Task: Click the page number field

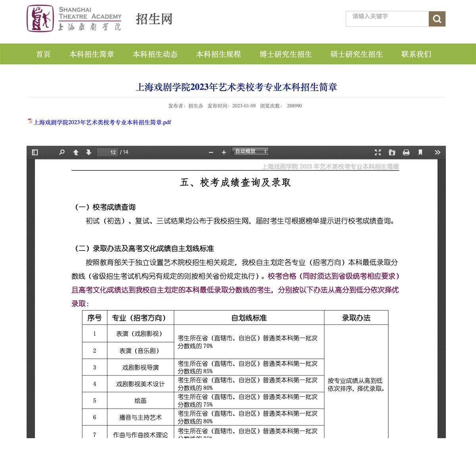Action: pos(108,152)
